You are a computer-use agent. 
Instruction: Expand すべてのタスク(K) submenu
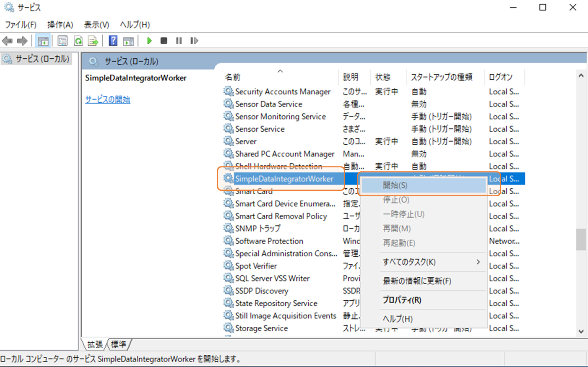tap(424, 262)
